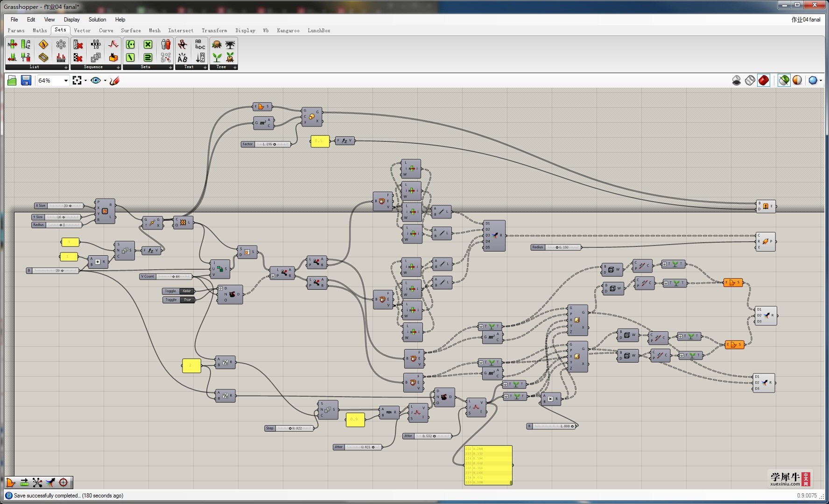The width and height of the screenshot is (829, 504).
Task: Select the Set Difference backslash icon
Action: point(130,57)
